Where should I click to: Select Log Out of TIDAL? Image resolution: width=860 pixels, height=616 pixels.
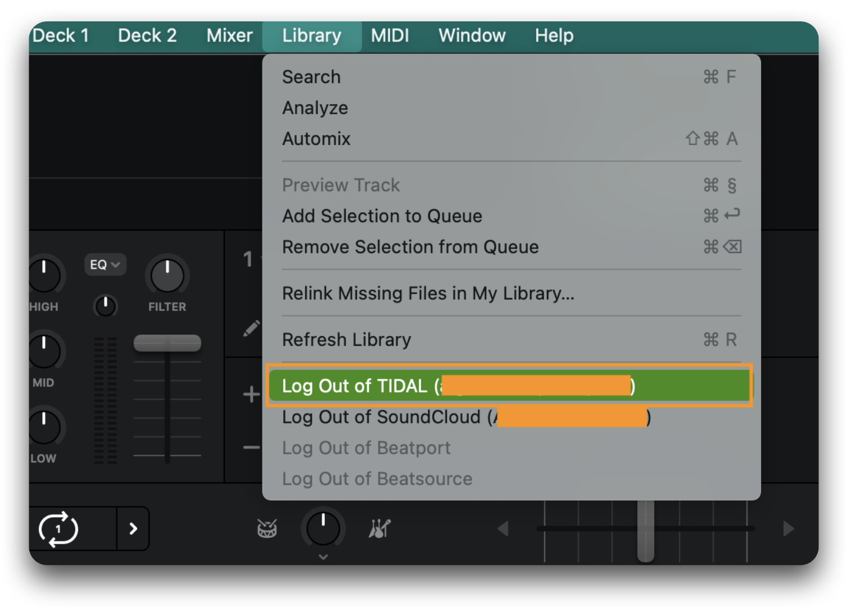tap(509, 386)
